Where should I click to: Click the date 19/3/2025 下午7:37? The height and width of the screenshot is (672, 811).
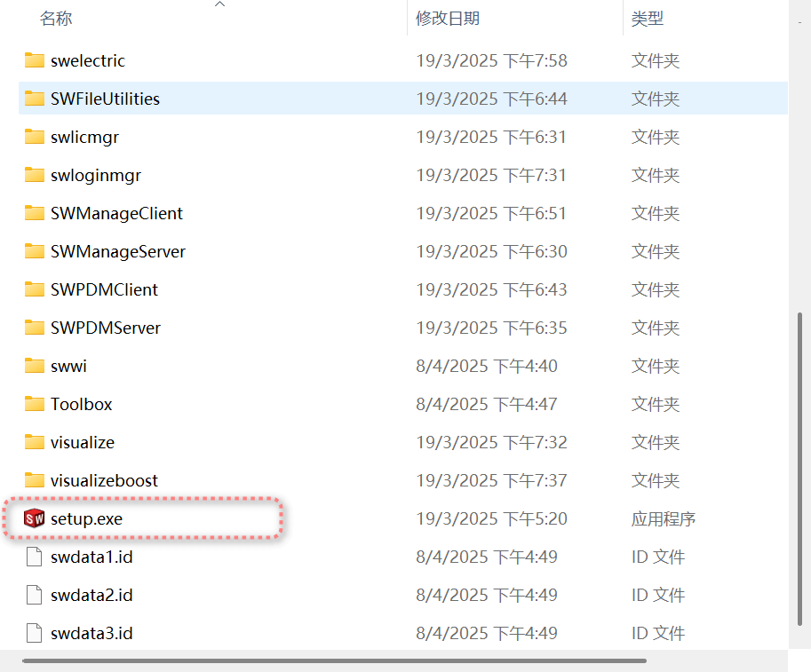click(x=491, y=481)
